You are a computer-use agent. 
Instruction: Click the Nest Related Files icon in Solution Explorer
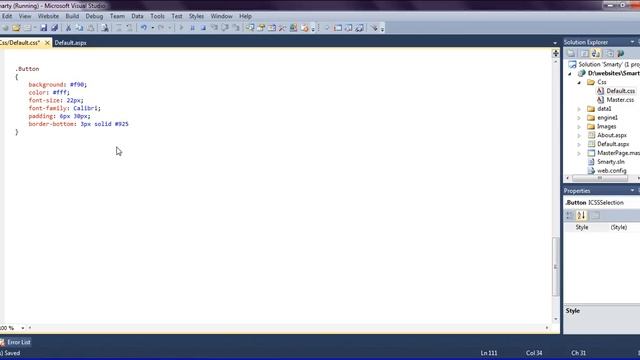[596, 53]
